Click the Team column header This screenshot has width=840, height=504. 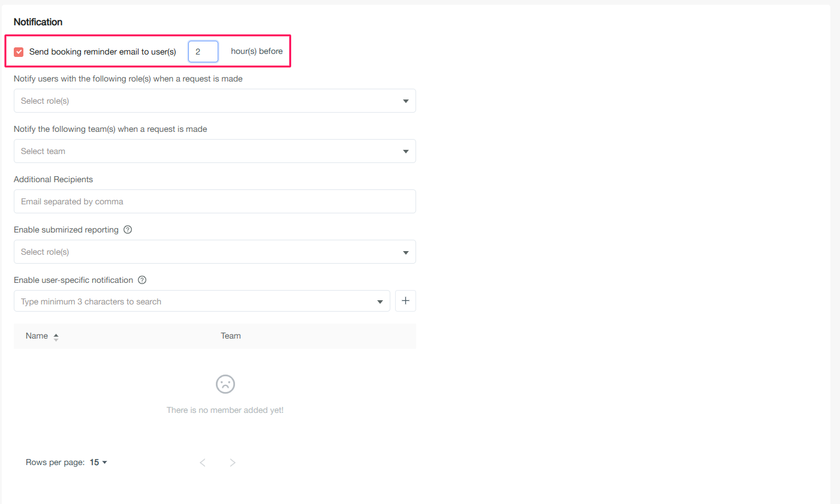[230, 336]
